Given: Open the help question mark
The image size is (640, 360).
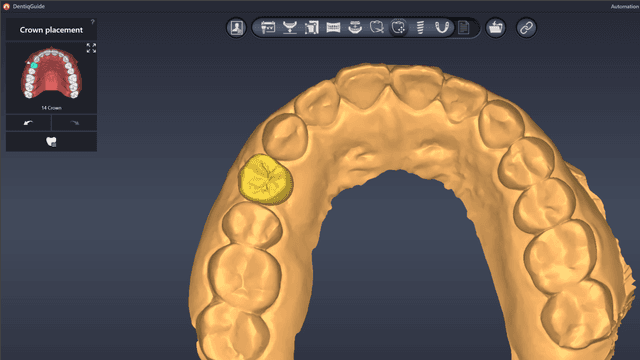Looking at the screenshot, I should tap(93, 22).
